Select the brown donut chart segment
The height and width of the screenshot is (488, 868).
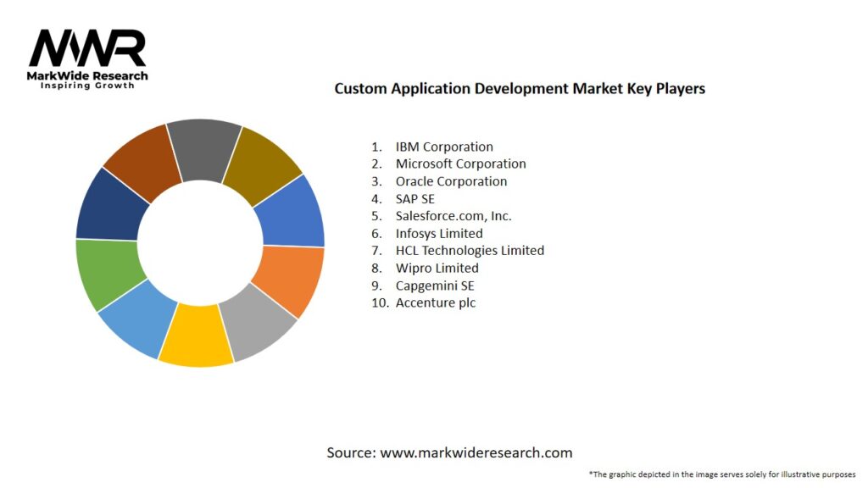point(142,161)
